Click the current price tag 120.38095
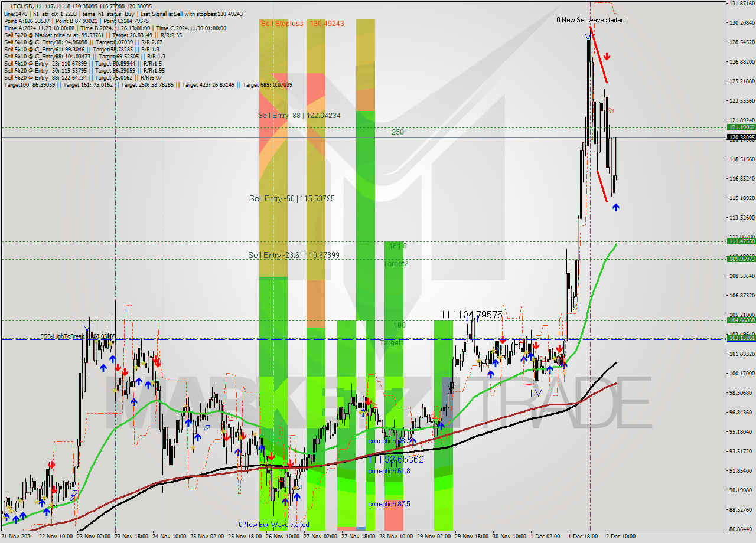The height and width of the screenshot is (543, 756). [742, 138]
